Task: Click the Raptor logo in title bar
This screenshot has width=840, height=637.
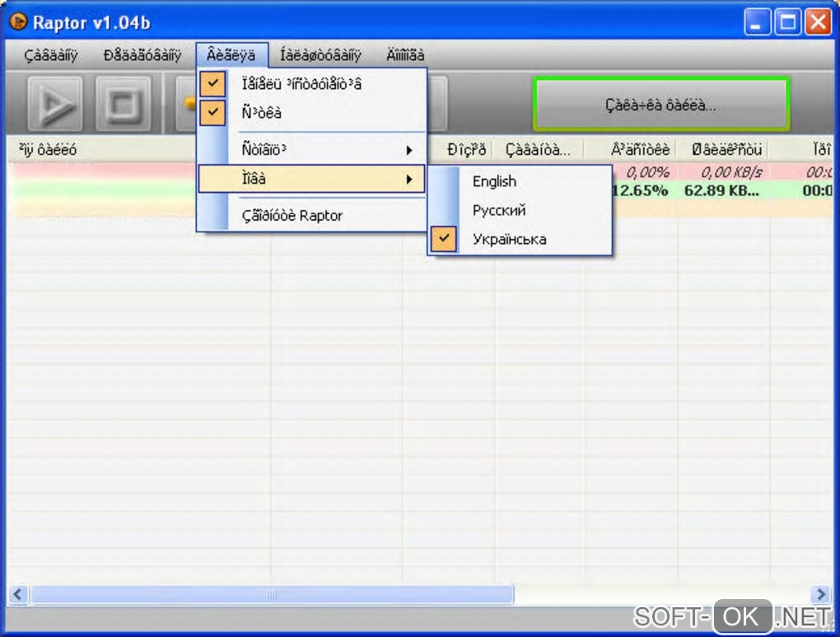Action: click(x=18, y=21)
